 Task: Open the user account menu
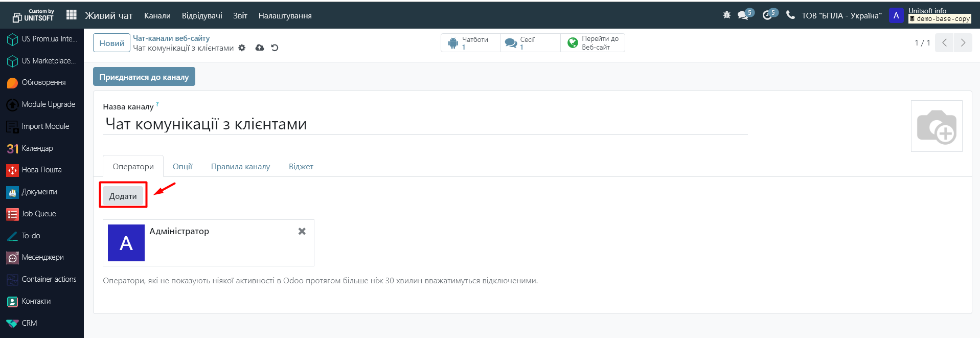[x=896, y=15]
